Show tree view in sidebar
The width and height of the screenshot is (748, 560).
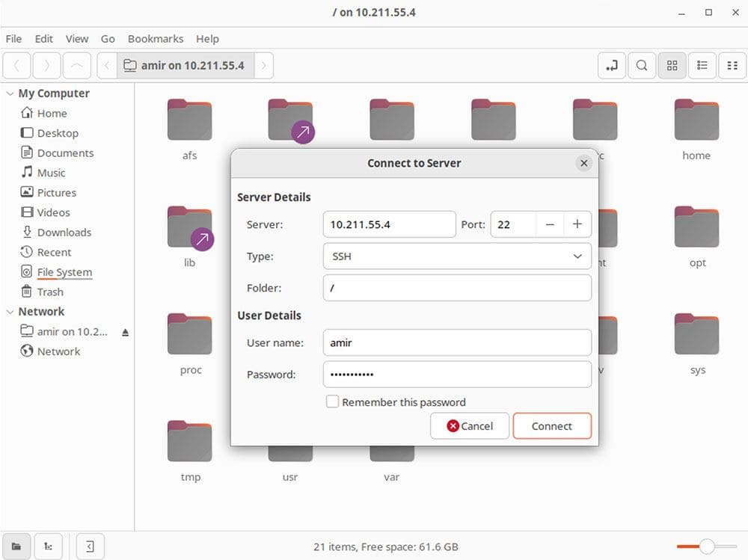pyautogui.click(x=49, y=547)
